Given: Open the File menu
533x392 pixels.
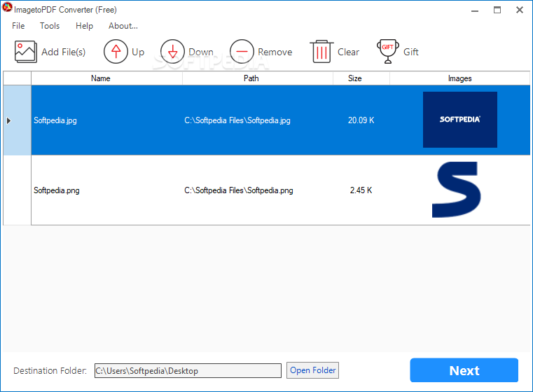Looking at the screenshot, I should 18,26.
